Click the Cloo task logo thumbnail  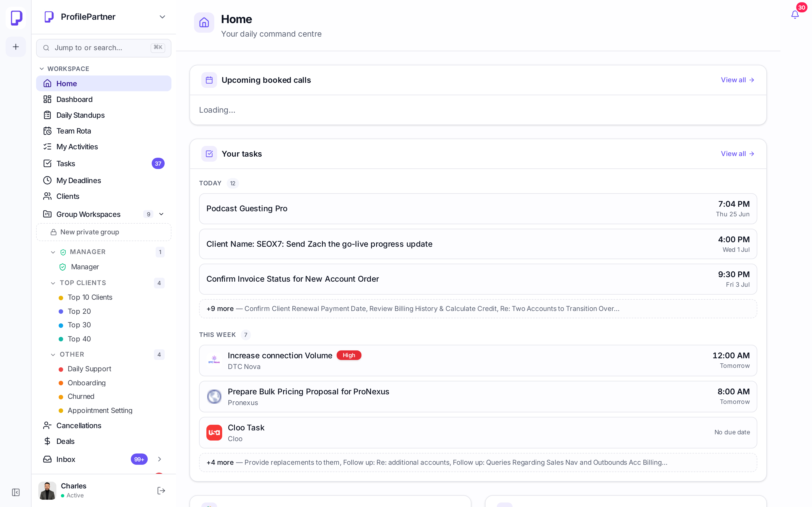pos(214,433)
